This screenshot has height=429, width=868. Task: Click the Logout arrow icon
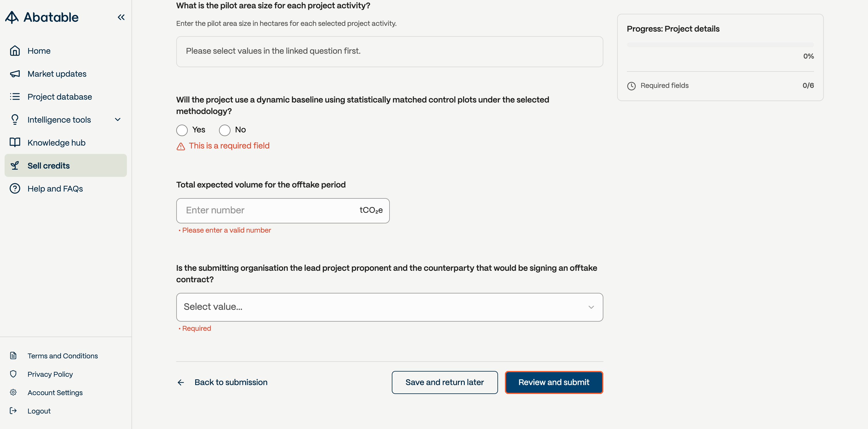(x=13, y=411)
